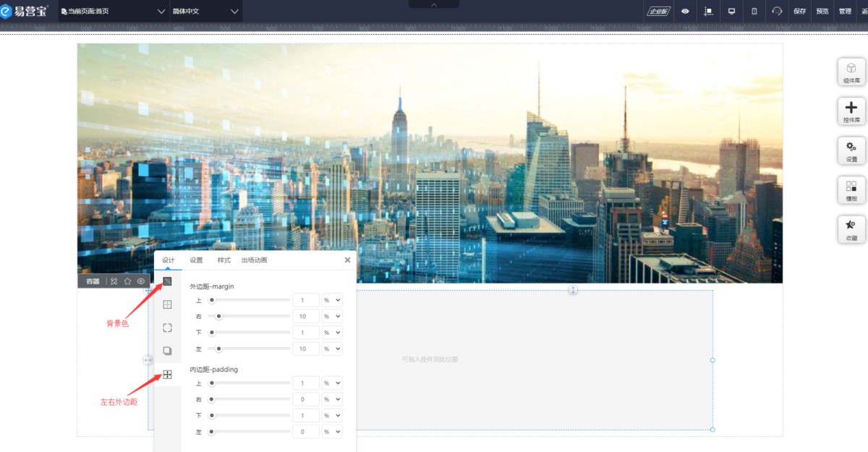868x452 pixels.
Task: Open the customer service headset icon
Action: click(x=778, y=11)
